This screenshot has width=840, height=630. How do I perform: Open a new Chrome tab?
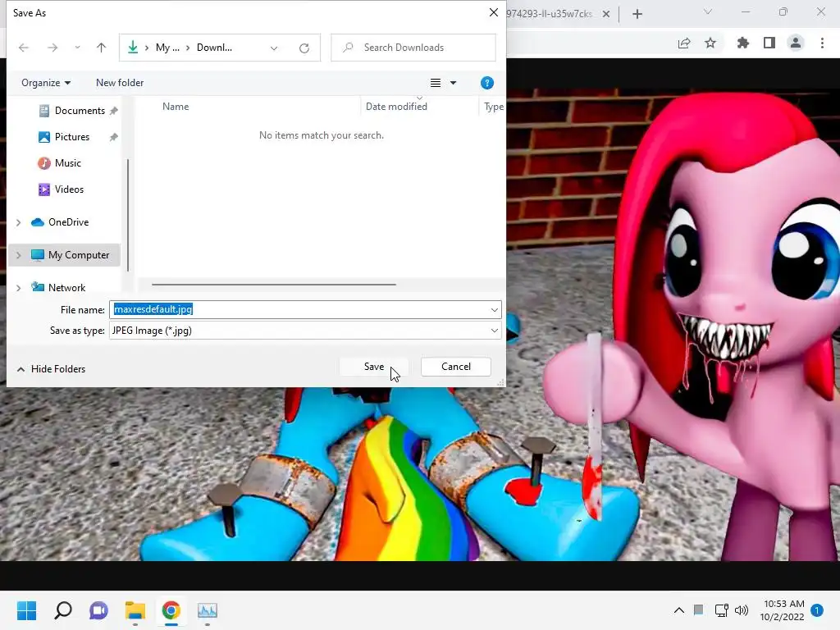click(637, 14)
